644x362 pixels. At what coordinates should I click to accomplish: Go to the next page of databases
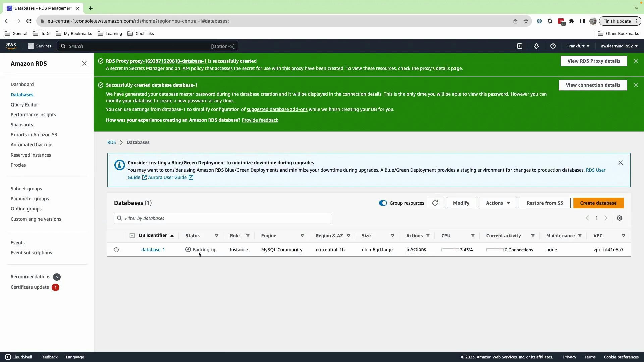pos(606,218)
